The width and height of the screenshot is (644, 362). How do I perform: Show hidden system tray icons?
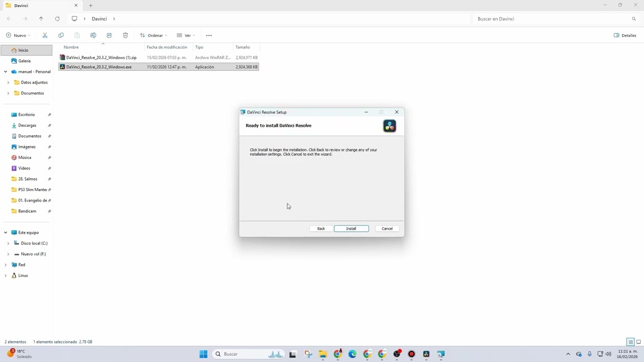pyautogui.click(x=568, y=354)
